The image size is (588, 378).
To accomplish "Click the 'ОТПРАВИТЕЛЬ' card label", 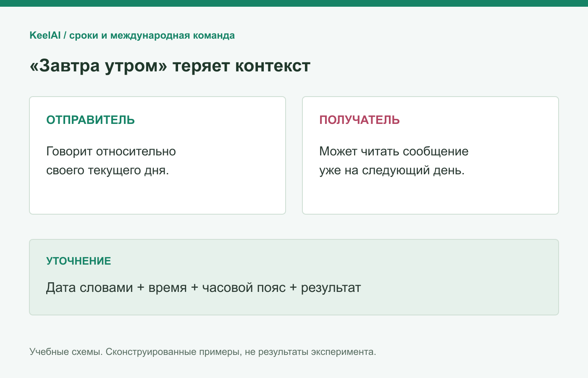I will (x=90, y=120).
